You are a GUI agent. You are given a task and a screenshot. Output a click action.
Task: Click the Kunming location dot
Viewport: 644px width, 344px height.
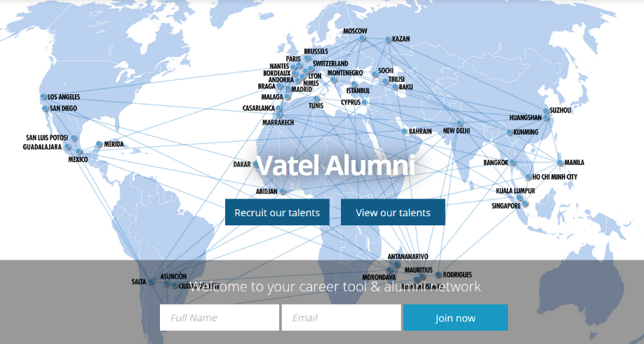pos(509,133)
